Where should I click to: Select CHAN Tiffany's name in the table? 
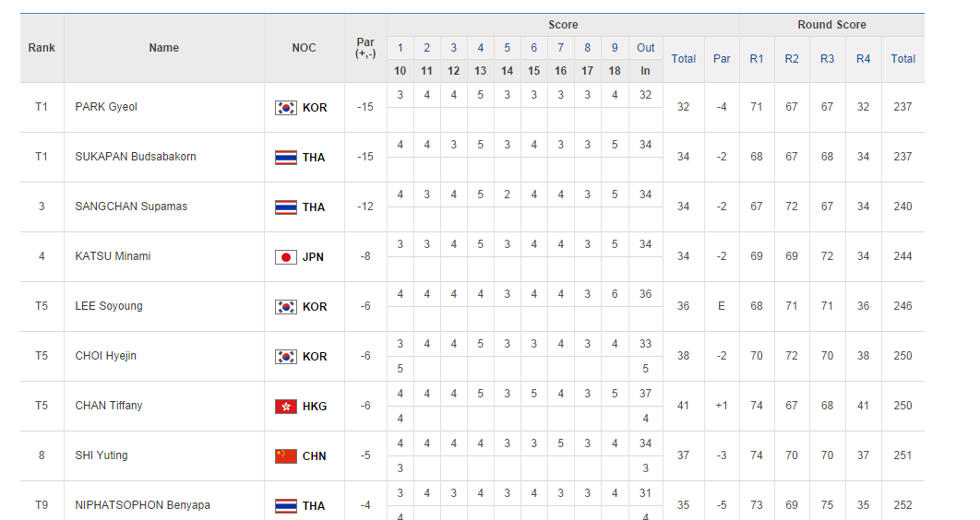point(109,406)
